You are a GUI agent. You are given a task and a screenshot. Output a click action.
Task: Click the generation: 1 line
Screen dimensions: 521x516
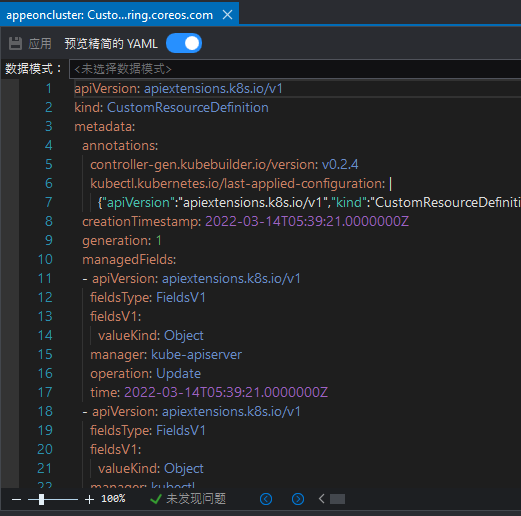click(x=122, y=241)
